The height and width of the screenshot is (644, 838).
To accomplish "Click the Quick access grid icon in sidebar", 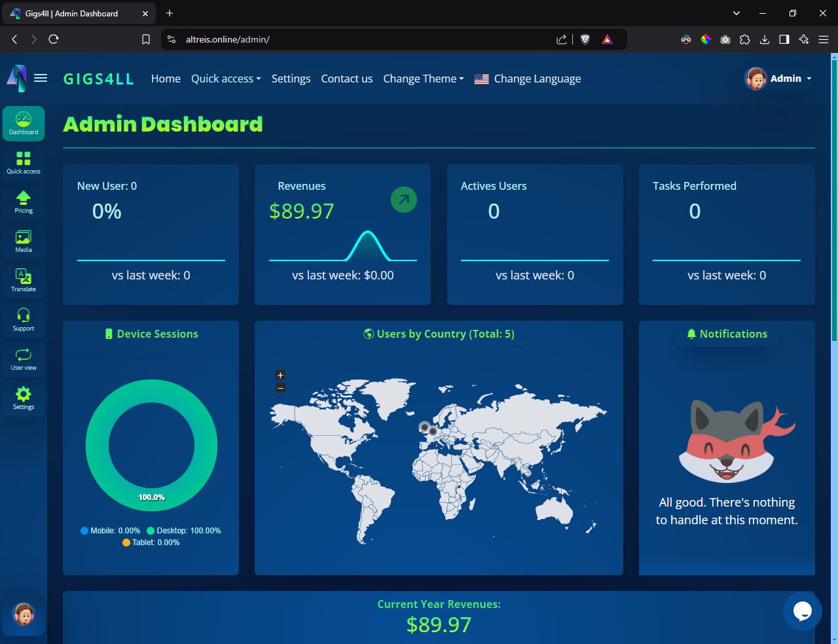I will 24,162.
